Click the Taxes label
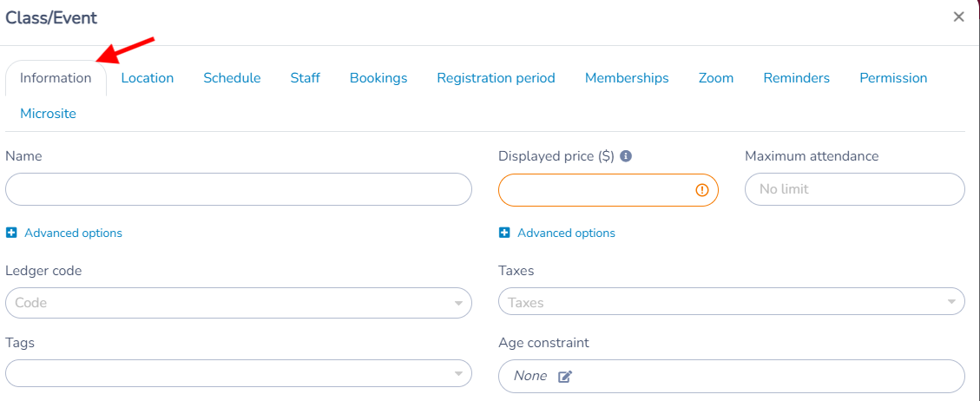The height and width of the screenshot is (401, 980). [516, 271]
